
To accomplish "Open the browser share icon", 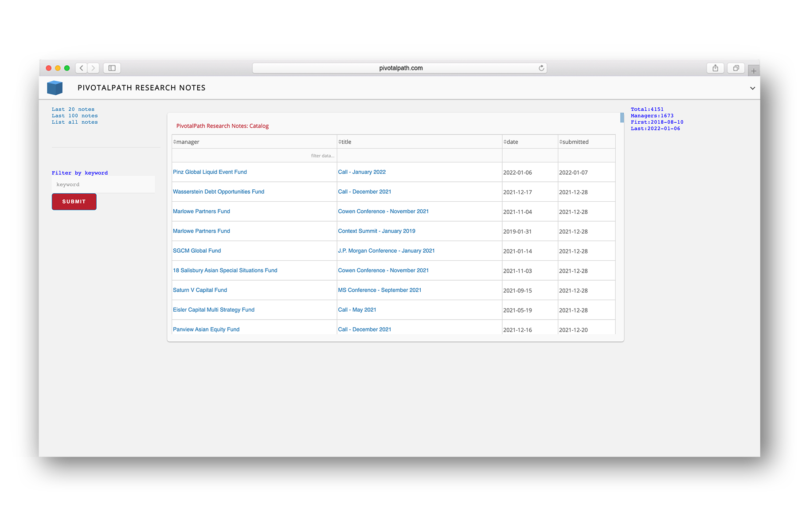I will coord(715,68).
